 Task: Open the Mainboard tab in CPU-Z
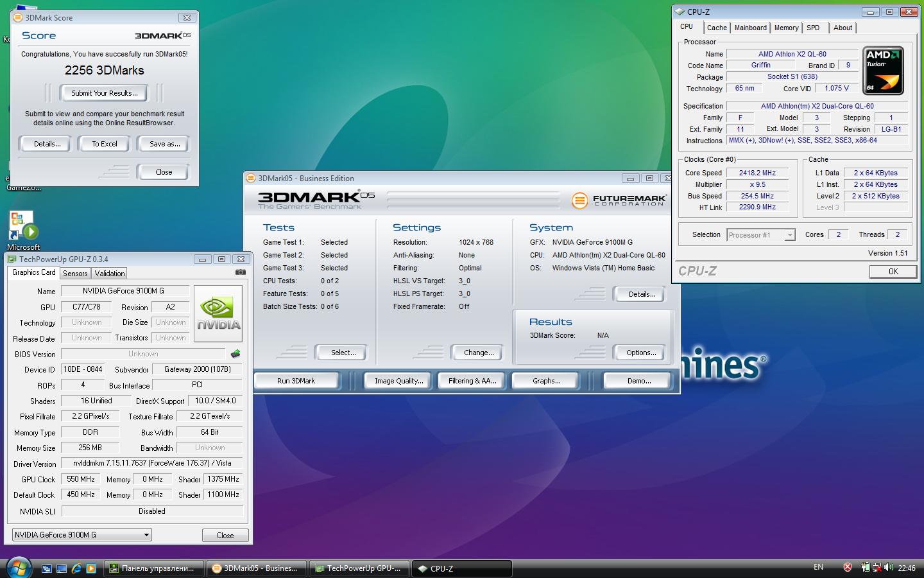(x=751, y=28)
